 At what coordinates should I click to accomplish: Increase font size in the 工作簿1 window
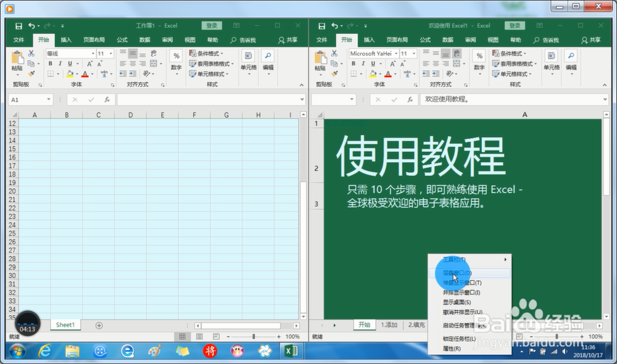(x=89, y=64)
